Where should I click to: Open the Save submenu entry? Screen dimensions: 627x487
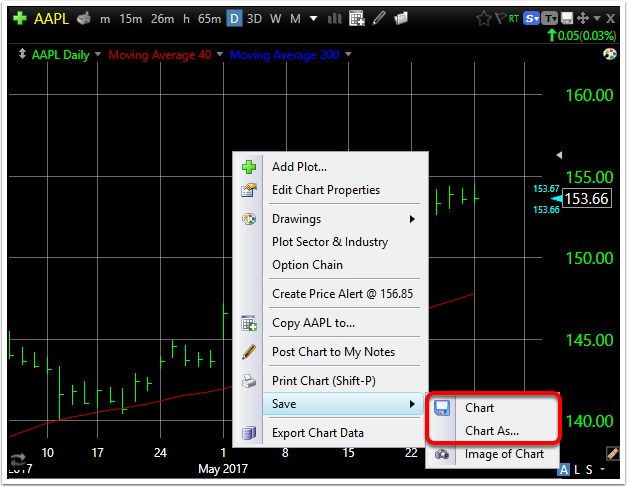pyautogui.click(x=343, y=404)
